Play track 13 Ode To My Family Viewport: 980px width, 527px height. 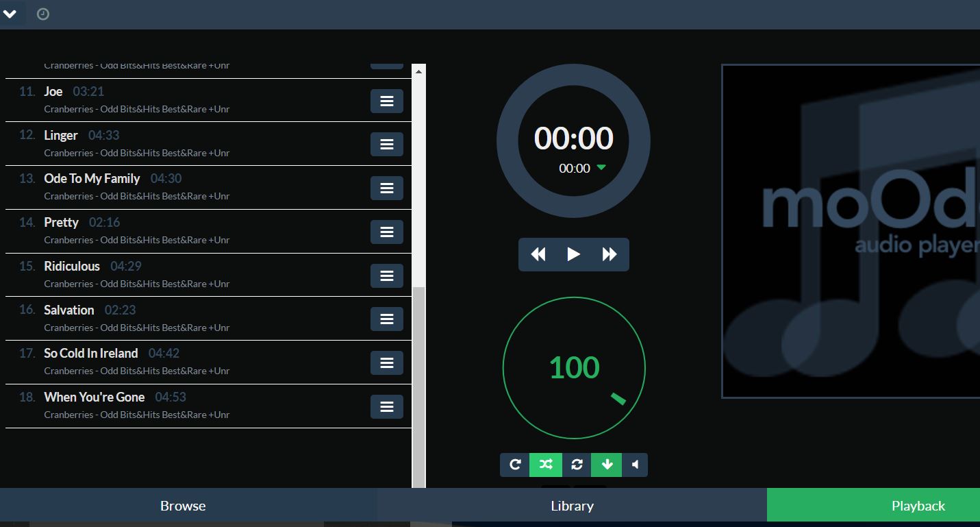(x=209, y=187)
